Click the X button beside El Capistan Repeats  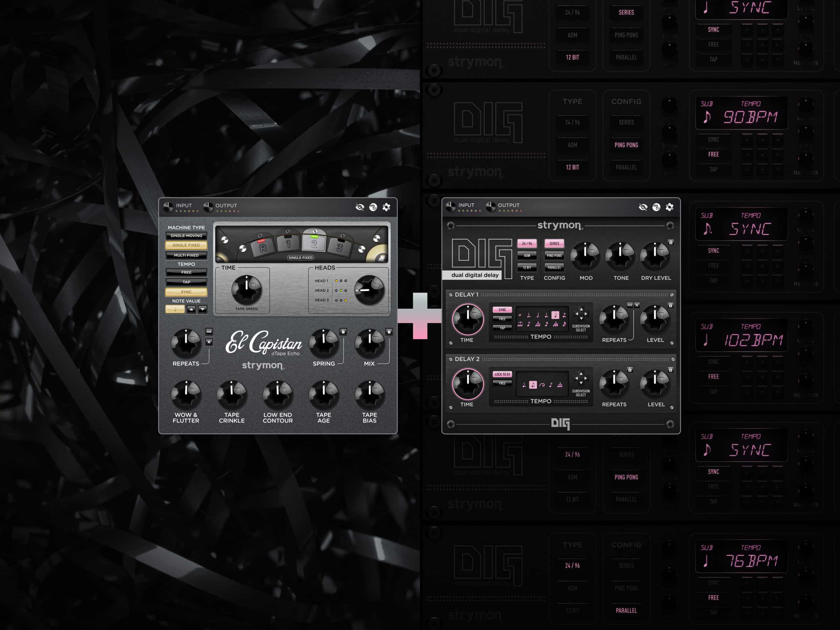click(209, 342)
